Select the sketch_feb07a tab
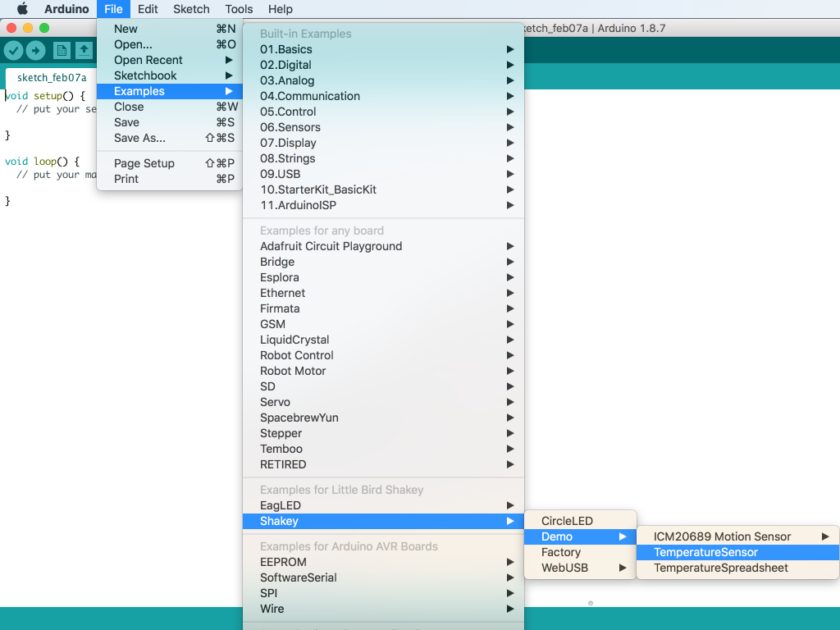The height and width of the screenshot is (630, 840). (x=52, y=78)
